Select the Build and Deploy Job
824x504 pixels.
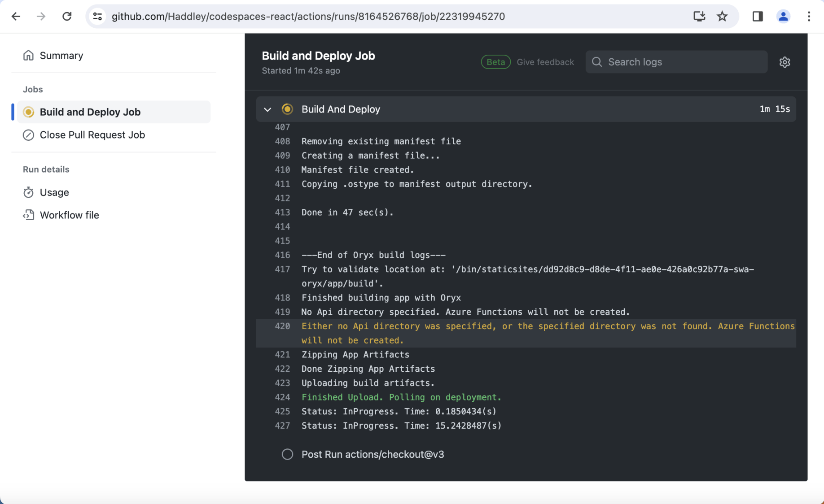90,112
